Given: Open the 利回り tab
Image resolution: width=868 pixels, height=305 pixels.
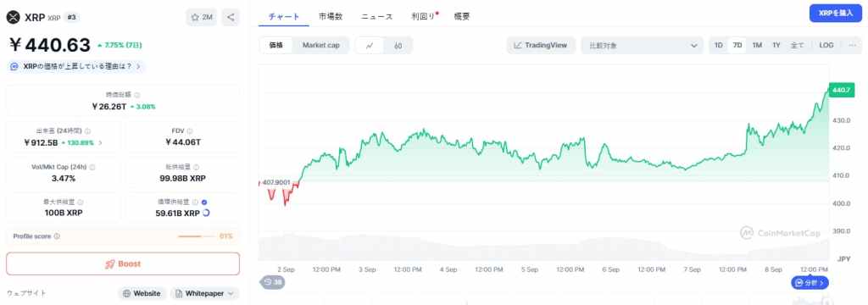Looking at the screenshot, I should tap(424, 17).
